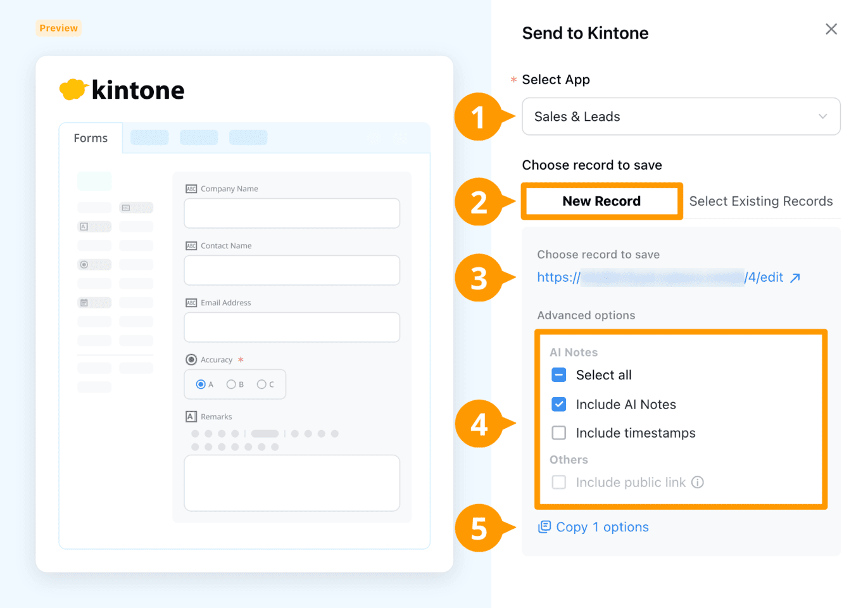The height and width of the screenshot is (608, 868).
Task: Click the kintone cloud logo
Action: 73,89
